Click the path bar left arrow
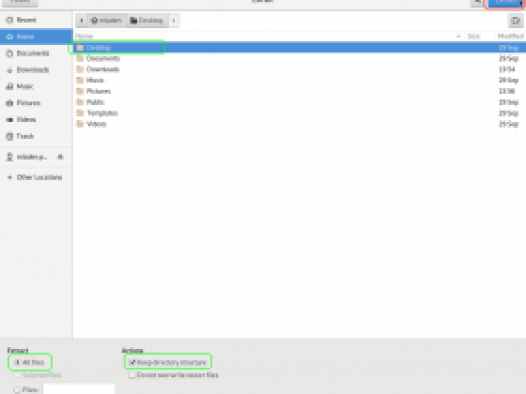The image size is (526, 394). 81,20
